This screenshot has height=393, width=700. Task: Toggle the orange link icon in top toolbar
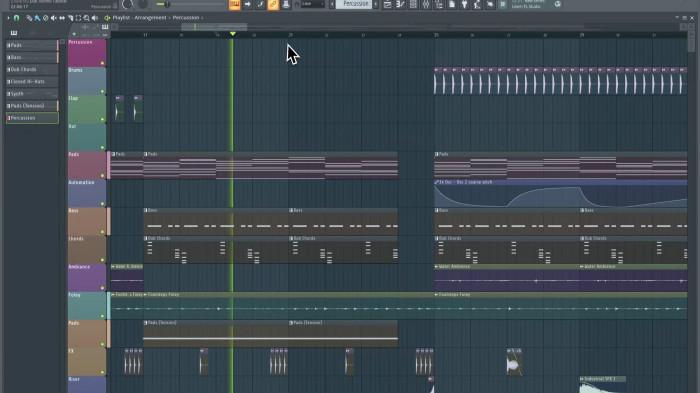pyautogui.click(x=273, y=4)
